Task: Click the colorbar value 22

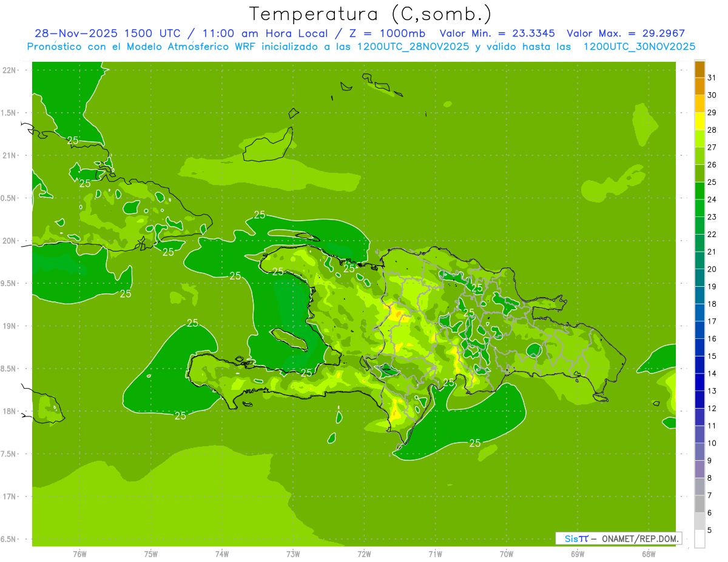Action: click(712, 235)
